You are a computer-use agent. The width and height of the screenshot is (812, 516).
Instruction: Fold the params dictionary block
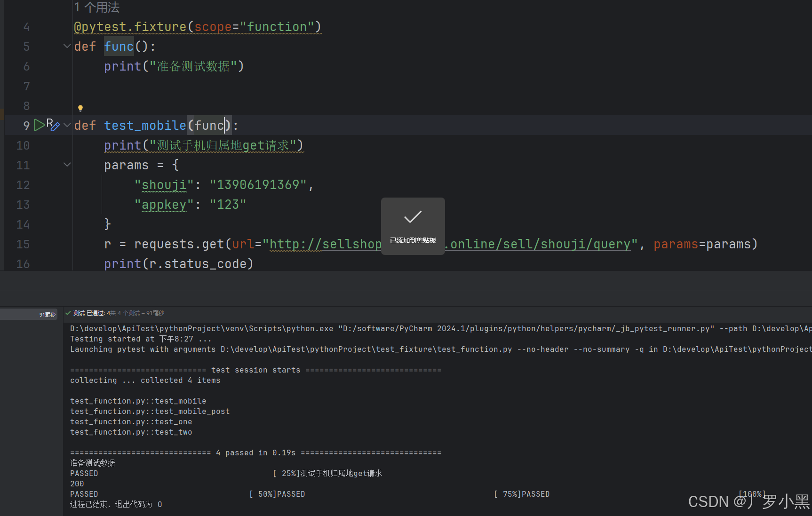pyautogui.click(x=67, y=165)
